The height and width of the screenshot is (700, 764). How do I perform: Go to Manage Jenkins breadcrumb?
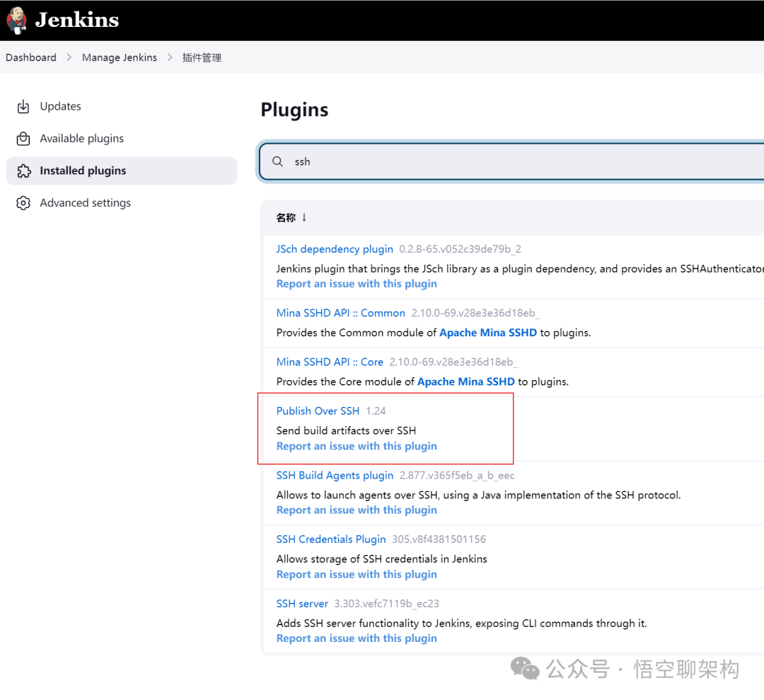click(120, 57)
